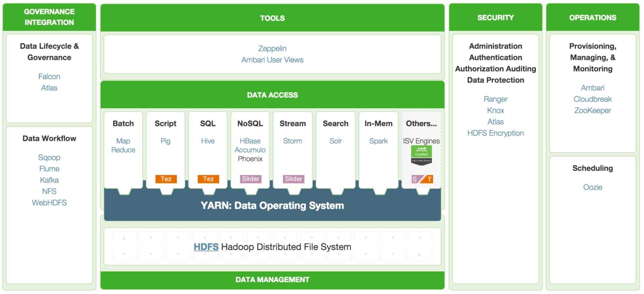Click the Data Access header bar
This screenshot has width=644, height=294.
[x=272, y=95]
